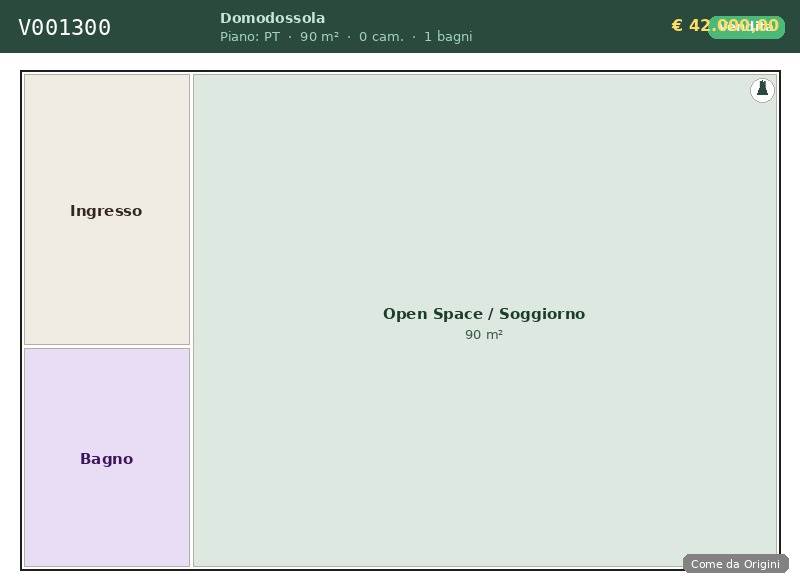Viewport: 800px width, 580px height.
Task: Click the 1 bagni bathroom count
Action: pyautogui.click(x=448, y=37)
